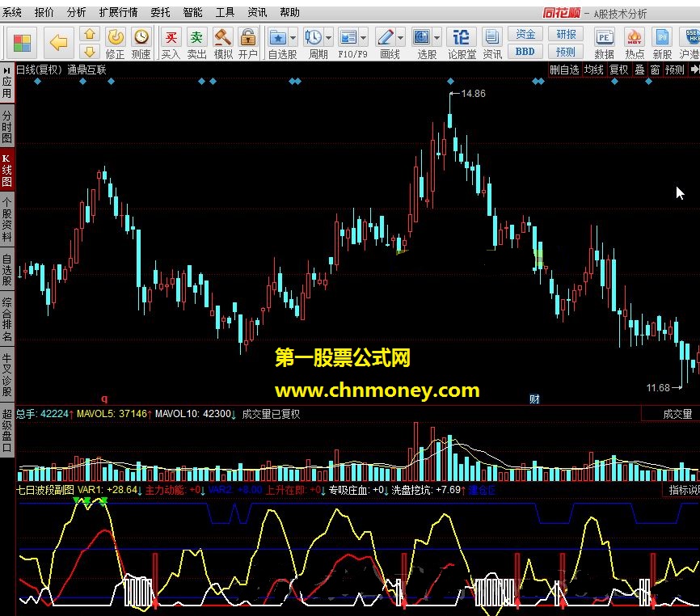Click the 买入 buy icon

pos(171,44)
